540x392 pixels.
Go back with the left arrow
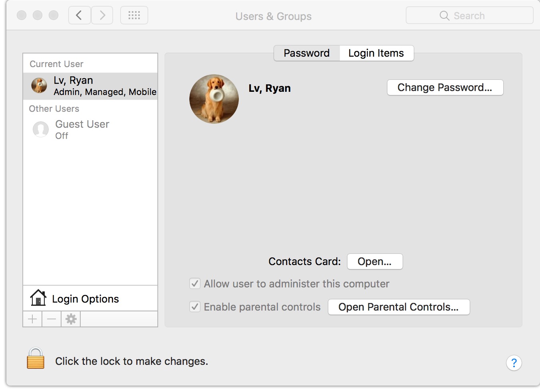tap(79, 16)
